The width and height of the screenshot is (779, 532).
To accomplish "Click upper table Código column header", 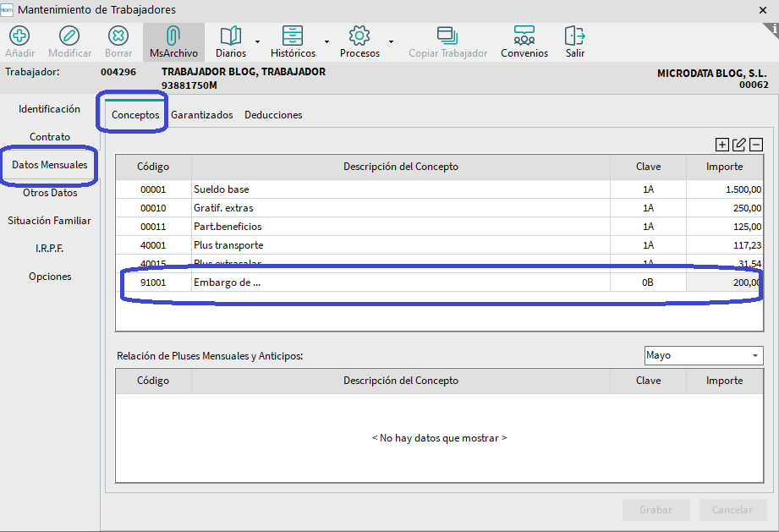I will pyautogui.click(x=153, y=167).
